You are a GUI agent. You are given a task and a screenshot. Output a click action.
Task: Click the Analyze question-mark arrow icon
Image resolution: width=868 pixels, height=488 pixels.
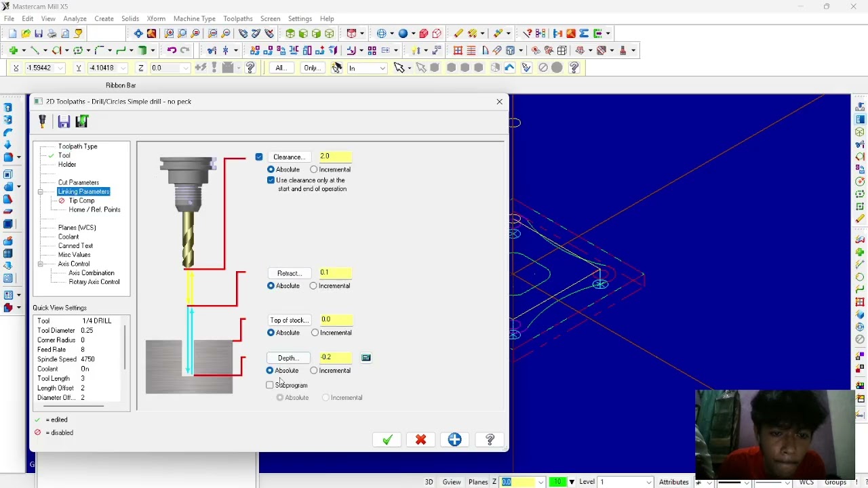[x=528, y=33]
